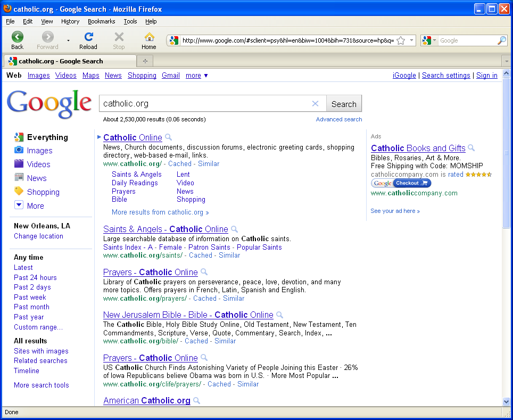Click the Timeline results view link

pyautogui.click(x=27, y=370)
